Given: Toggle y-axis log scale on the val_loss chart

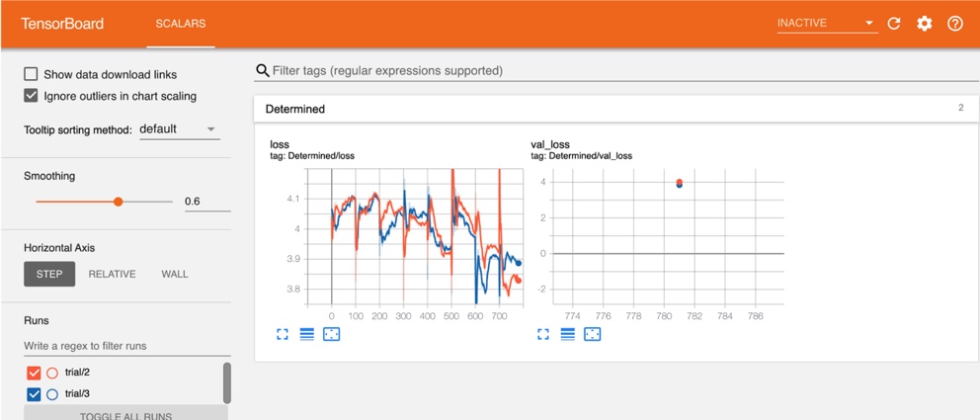Looking at the screenshot, I should point(567,334).
